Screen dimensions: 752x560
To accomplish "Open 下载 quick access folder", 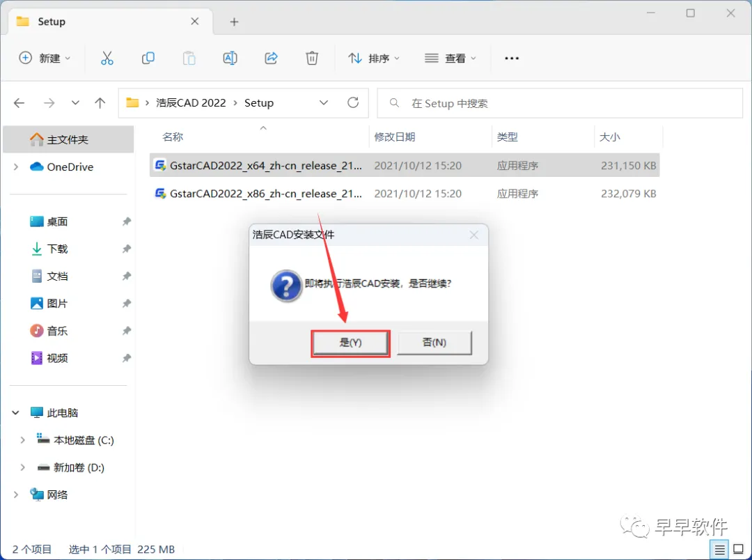I will point(49,249).
